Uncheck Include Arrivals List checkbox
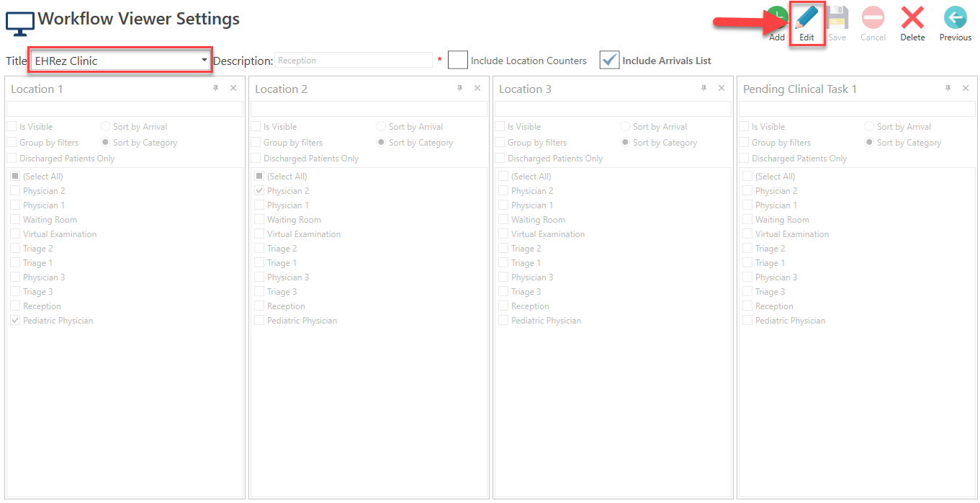This screenshot has height=503, width=980. (x=609, y=61)
